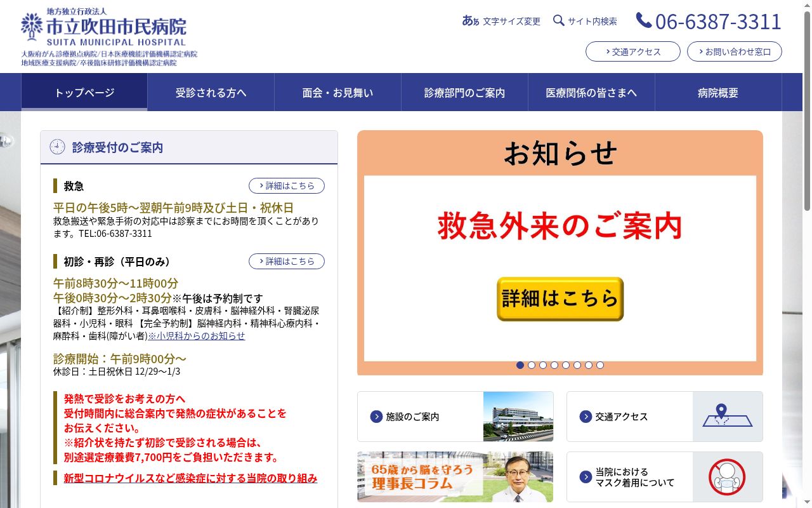Open the 医療関係の皆さまへ menu
812x508 pixels.
592,92
